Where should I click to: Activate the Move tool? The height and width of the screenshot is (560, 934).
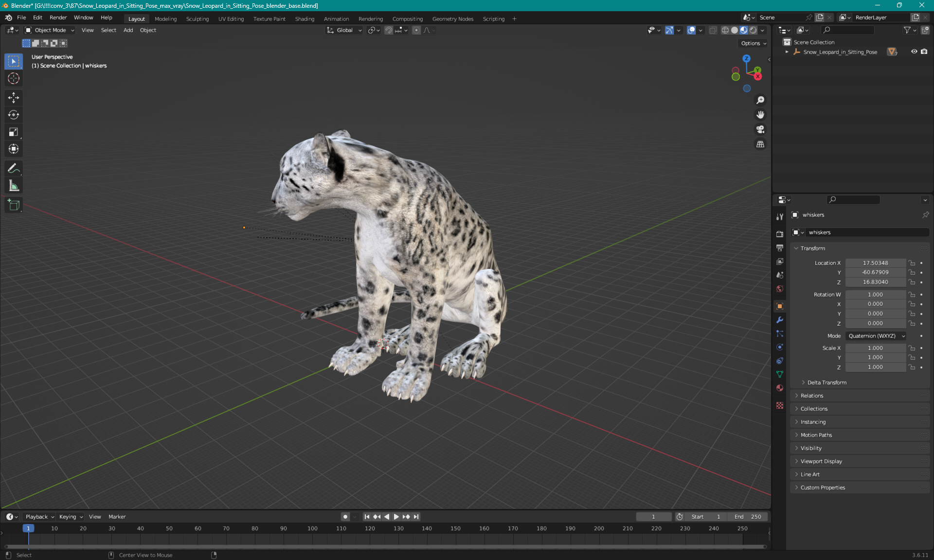[14, 98]
